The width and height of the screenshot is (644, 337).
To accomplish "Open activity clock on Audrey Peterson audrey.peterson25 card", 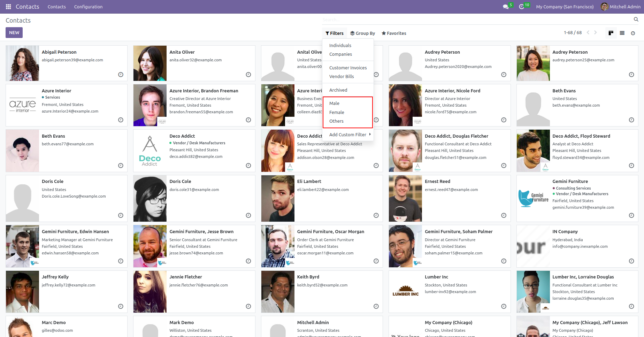I will [x=631, y=75].
